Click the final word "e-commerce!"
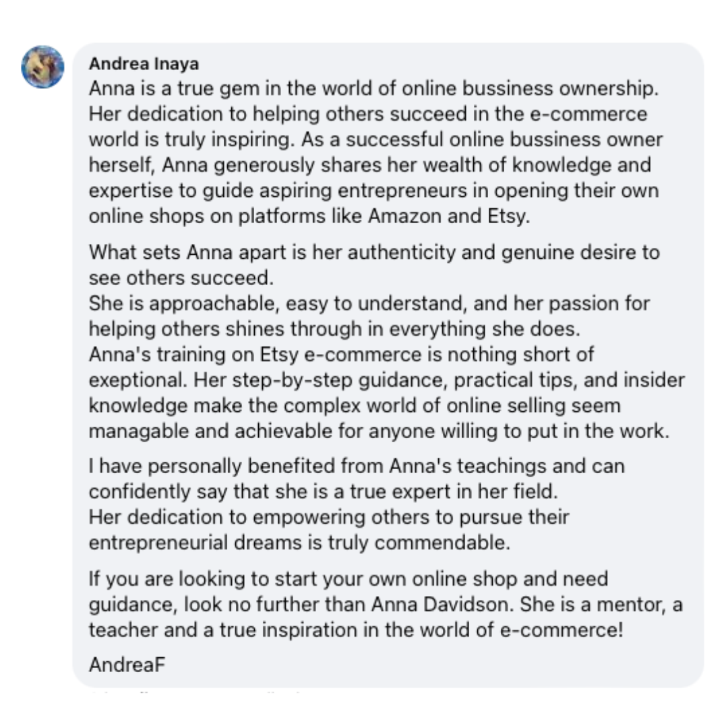Screen dimensions: 728x728 click(x=562, y=630)
